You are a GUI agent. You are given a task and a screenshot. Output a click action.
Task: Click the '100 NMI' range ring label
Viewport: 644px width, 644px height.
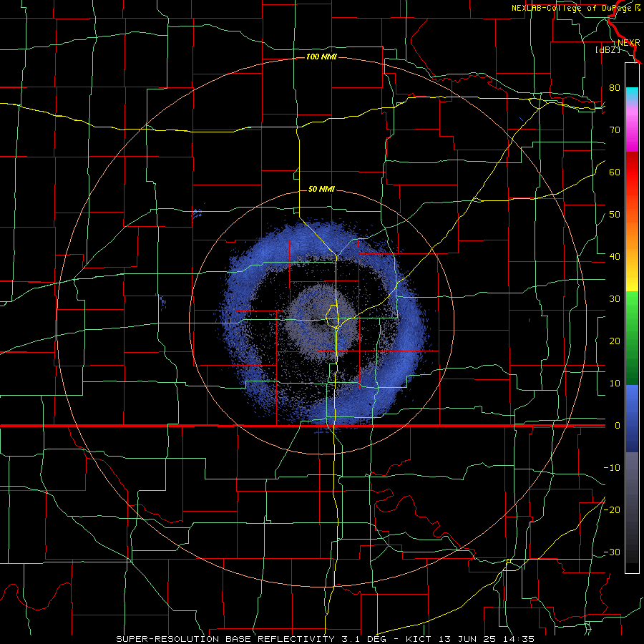click(x=321, y=57)
